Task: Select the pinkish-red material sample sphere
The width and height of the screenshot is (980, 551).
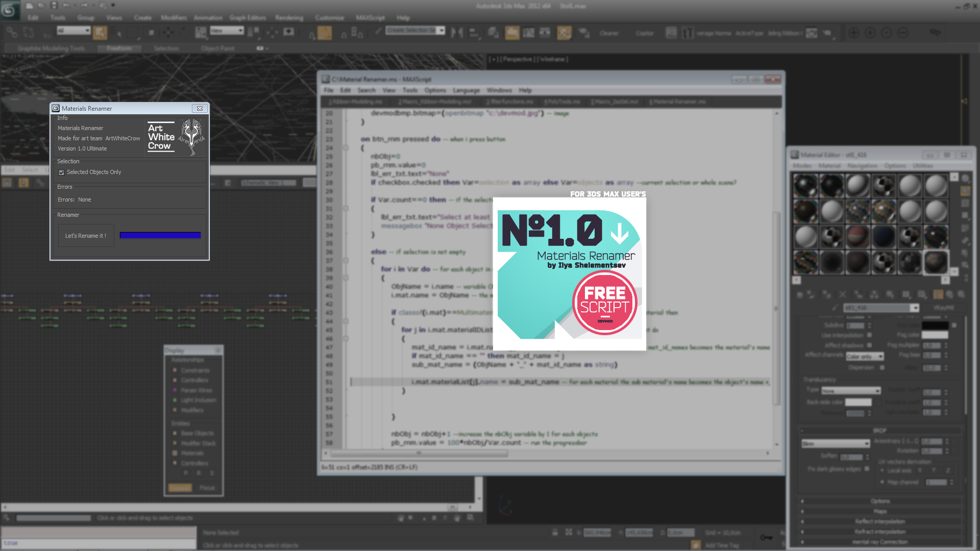Action: 857,237
